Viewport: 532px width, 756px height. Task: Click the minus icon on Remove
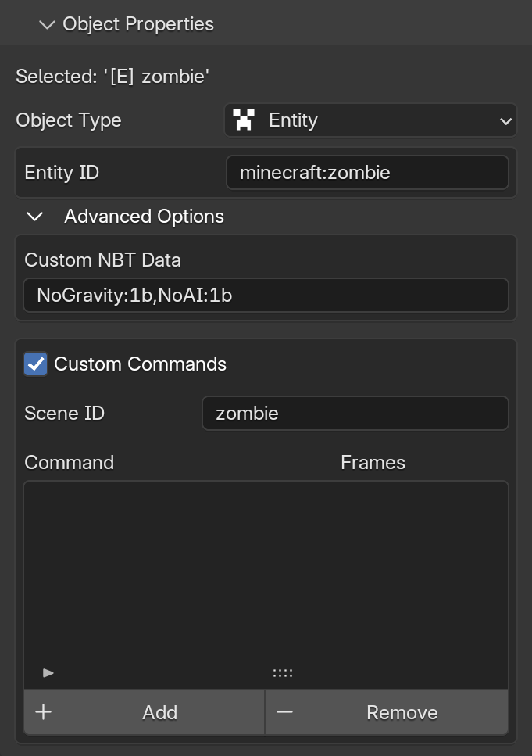click(x=285, y=712)
